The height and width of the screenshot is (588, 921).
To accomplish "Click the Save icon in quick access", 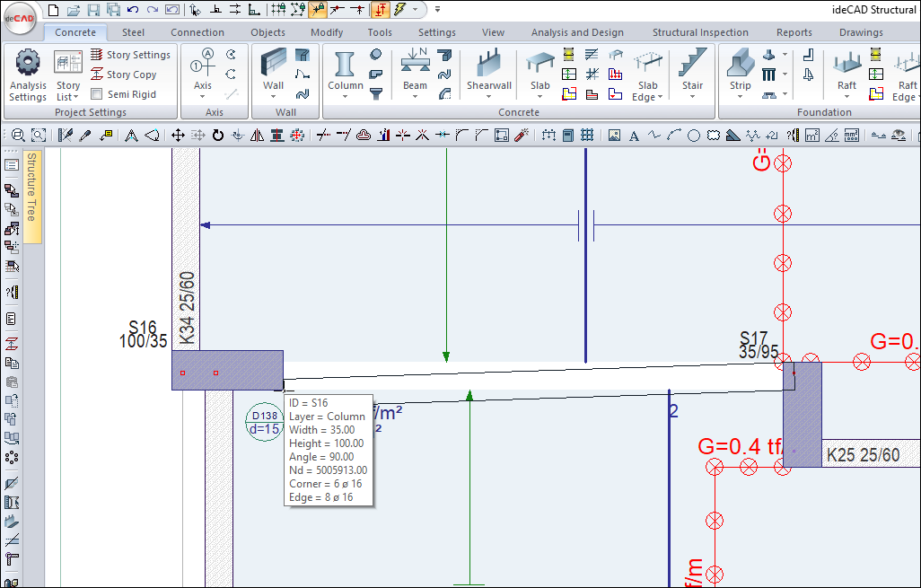I will [93, 10].
